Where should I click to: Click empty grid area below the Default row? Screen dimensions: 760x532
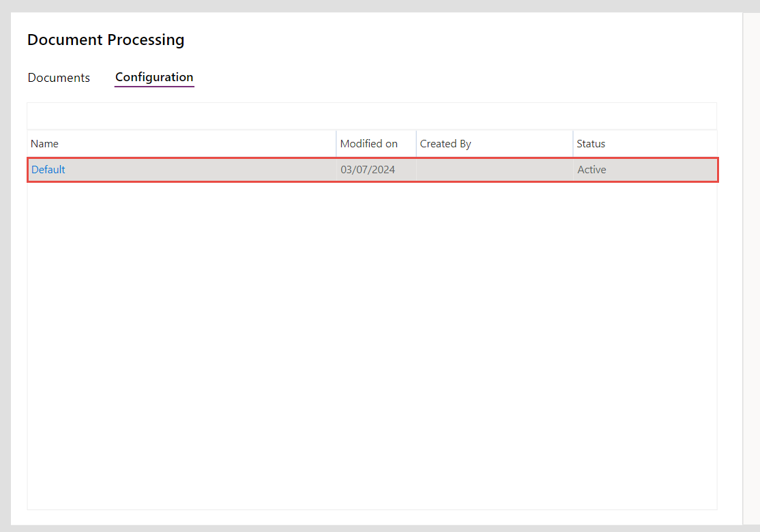pyautogui.click(x=372, y=341)
